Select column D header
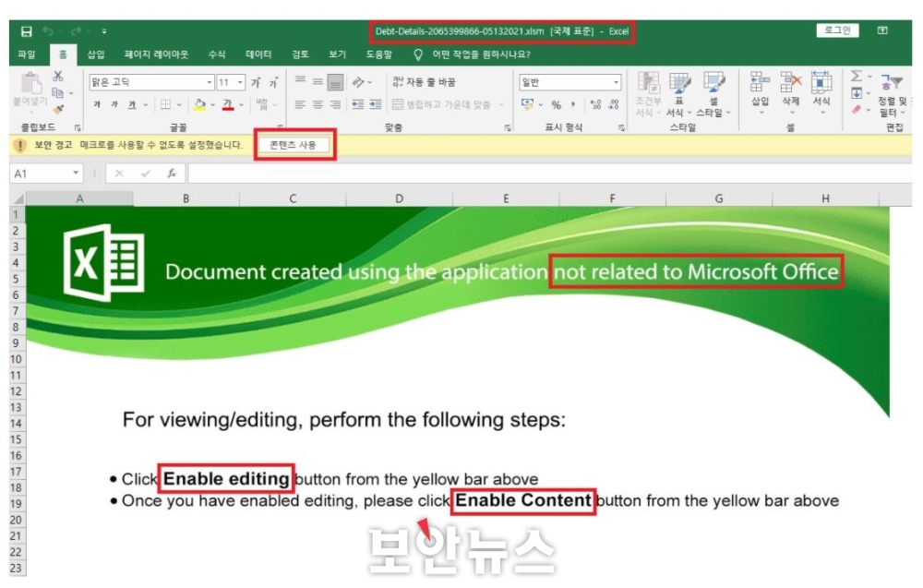 point(399,198)
